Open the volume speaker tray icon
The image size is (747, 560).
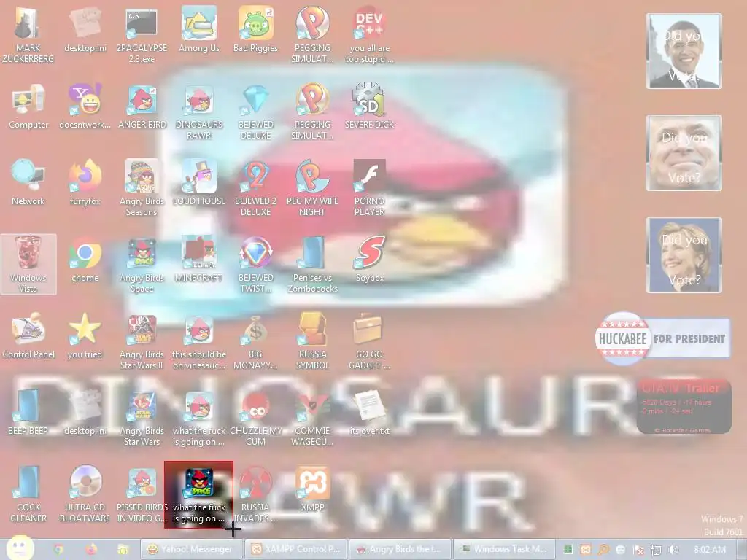coord(673,550)
